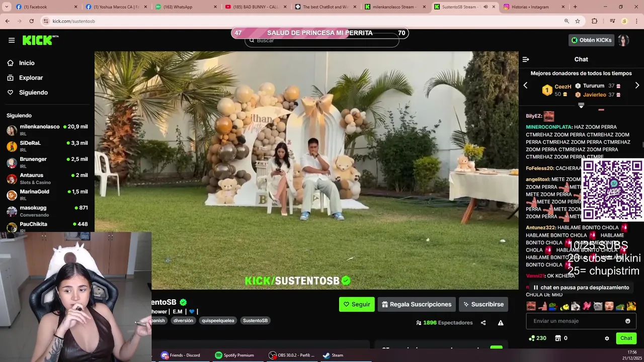Viewport: 644px width, 362px height.
Task: Click the Regala Suscripciones button
Action: tap(417, 304)
